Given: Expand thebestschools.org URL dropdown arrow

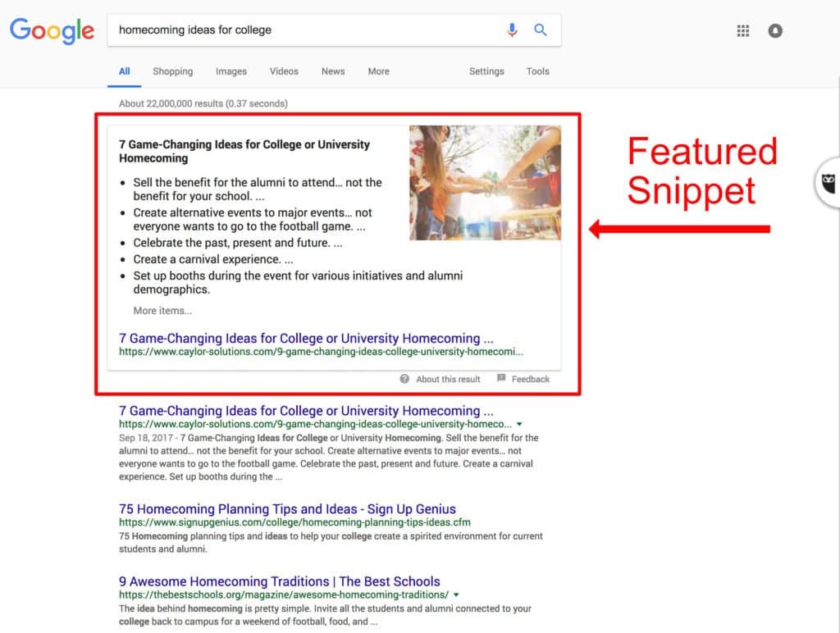Looking at the screenshot, I should [x=456, y=595].
